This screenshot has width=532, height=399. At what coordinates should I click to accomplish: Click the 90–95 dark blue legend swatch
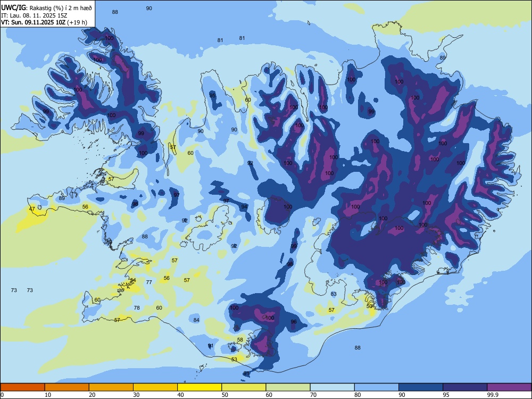(421, 387)
